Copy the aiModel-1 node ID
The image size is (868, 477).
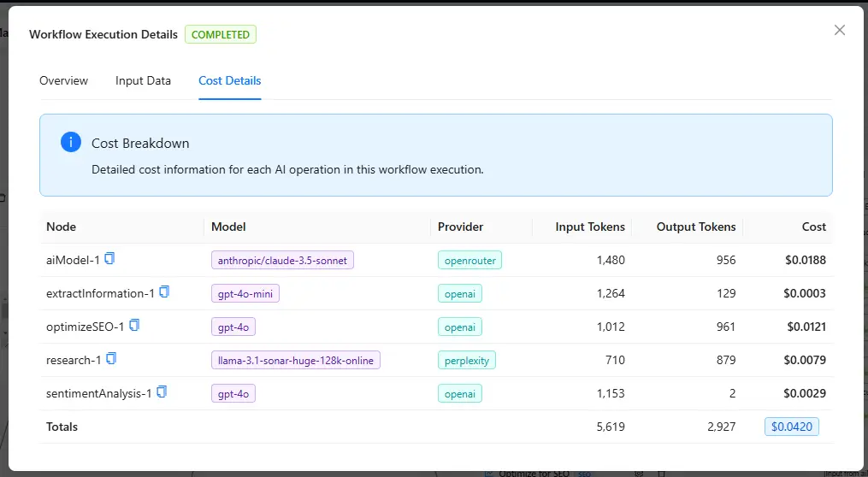coord(109,258)
